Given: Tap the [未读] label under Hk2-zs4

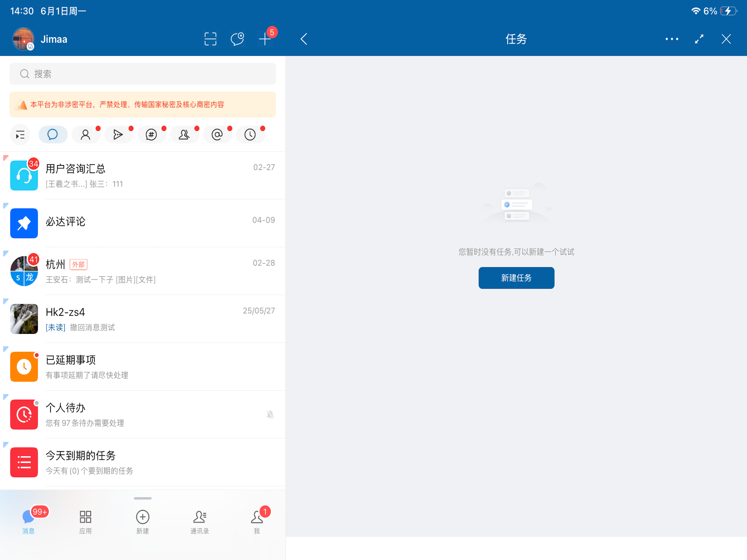Looking at the screenshot, I should [x=56, y=327].
